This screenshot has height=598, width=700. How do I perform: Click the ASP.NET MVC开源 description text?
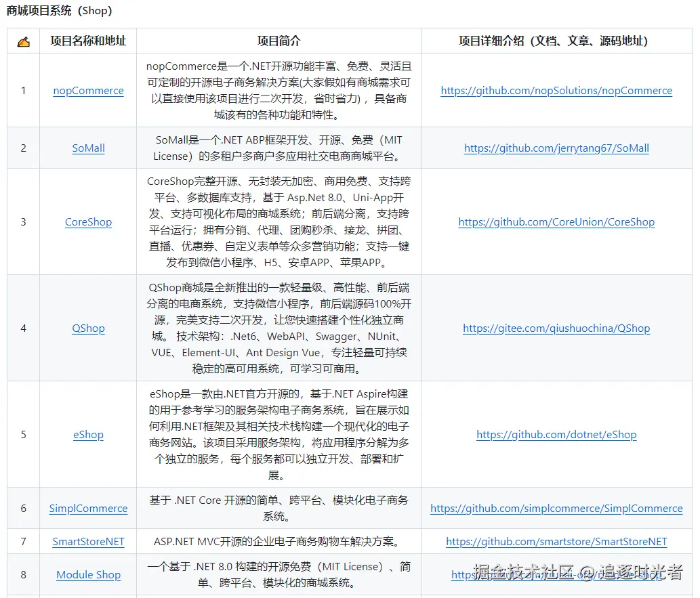coord(279,541)
